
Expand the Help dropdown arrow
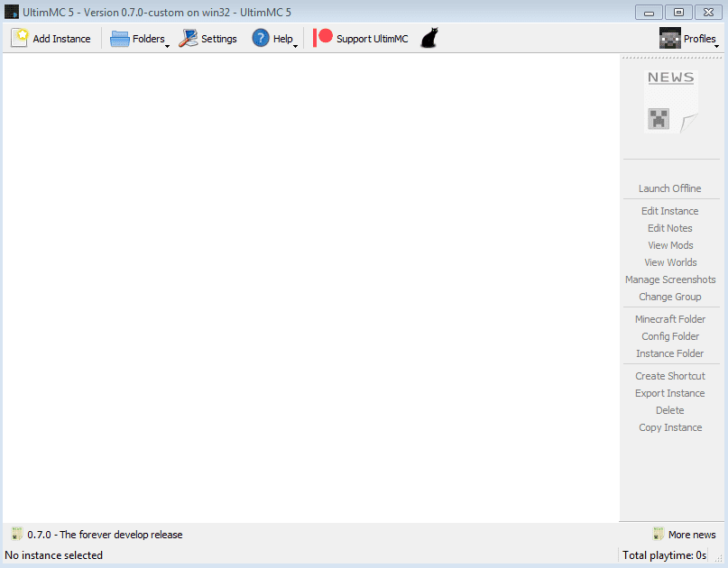(x=295, y=46)
